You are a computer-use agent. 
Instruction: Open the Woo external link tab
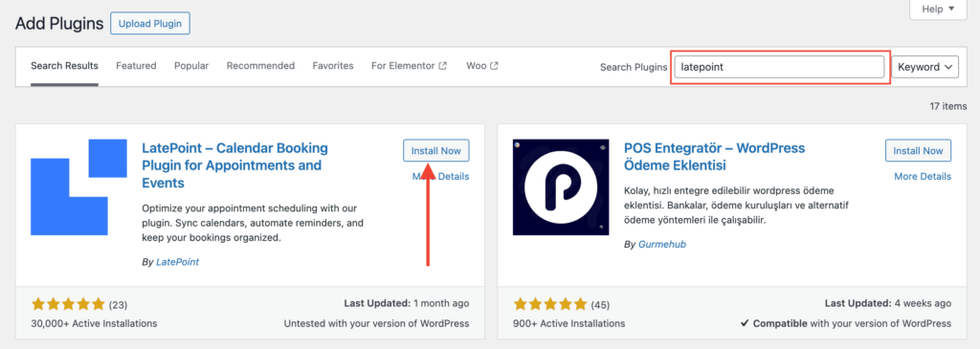click(482, 66)
